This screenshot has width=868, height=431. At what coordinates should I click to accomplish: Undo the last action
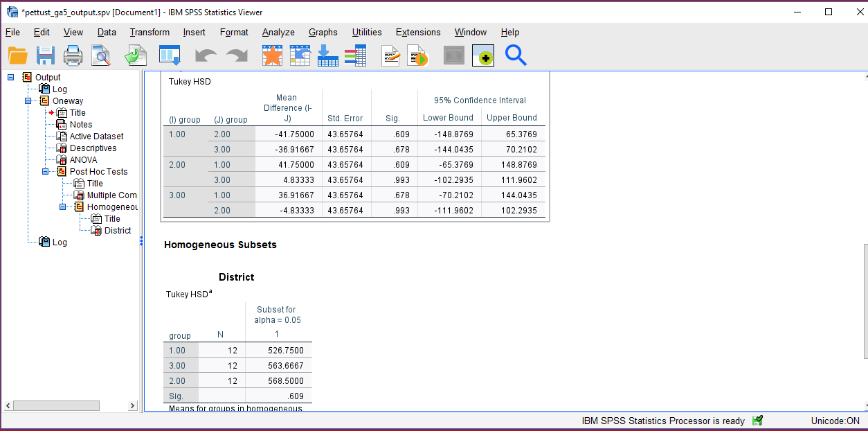[x=205, y=55]
